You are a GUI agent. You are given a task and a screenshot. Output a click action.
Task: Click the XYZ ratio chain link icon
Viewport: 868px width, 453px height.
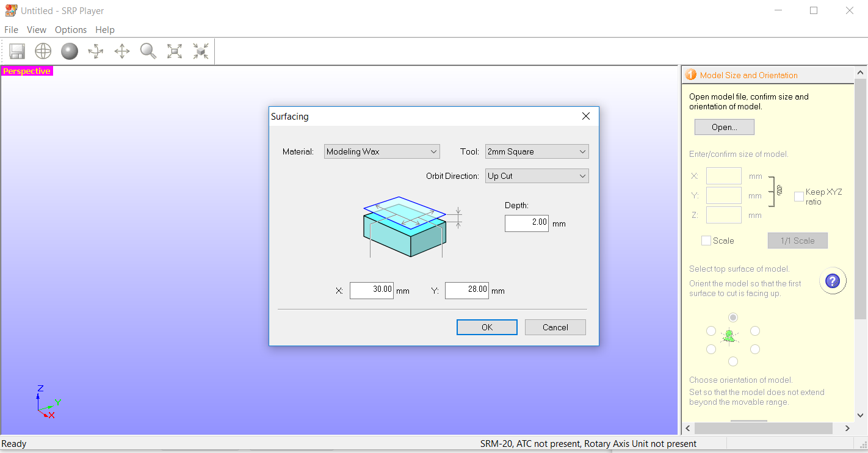[779, 190]
